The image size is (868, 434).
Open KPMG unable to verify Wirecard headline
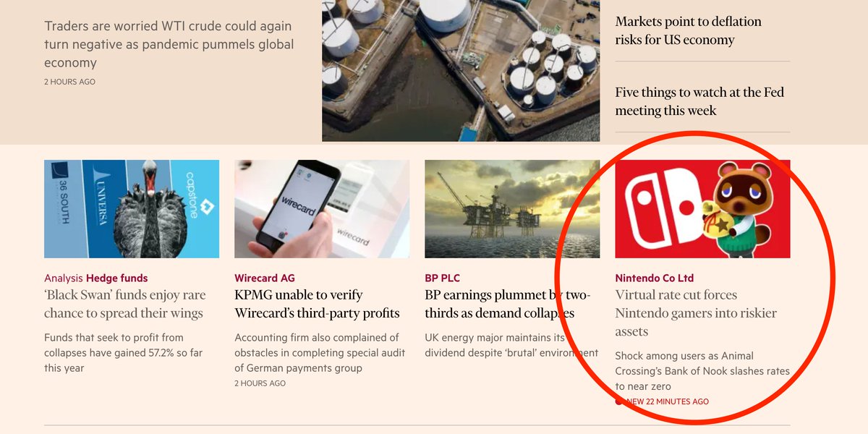coord(317,304)
